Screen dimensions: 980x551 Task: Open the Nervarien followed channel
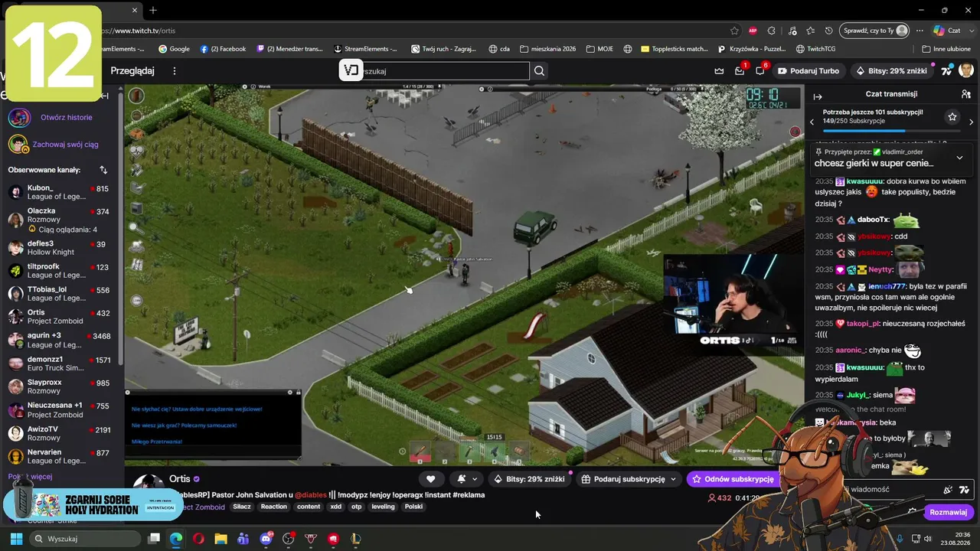click(x=61, y=457)
